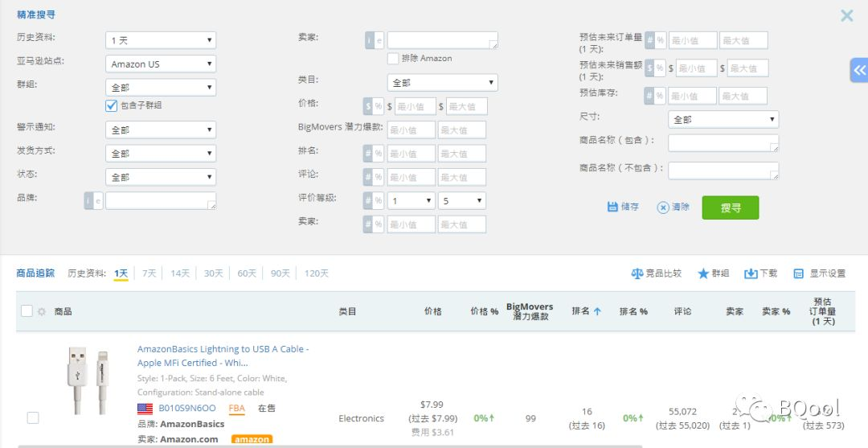Open the 尺寸 dropdown
The image size is (868, 448).
click(x=723, y=119)
